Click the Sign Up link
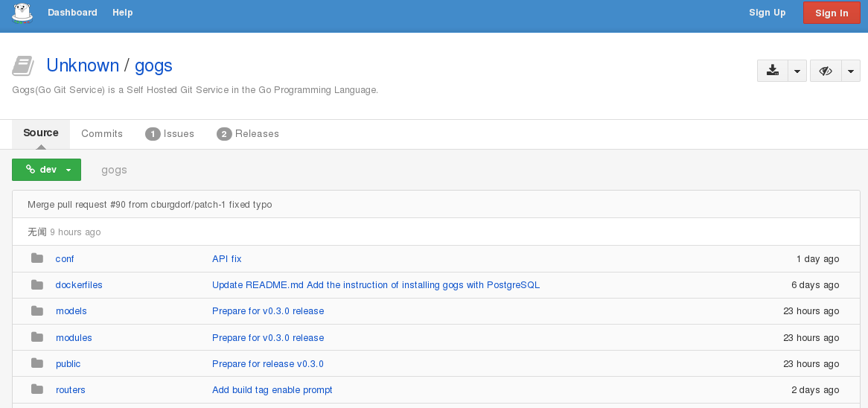The image size is (868, 408). pos(767,13)
